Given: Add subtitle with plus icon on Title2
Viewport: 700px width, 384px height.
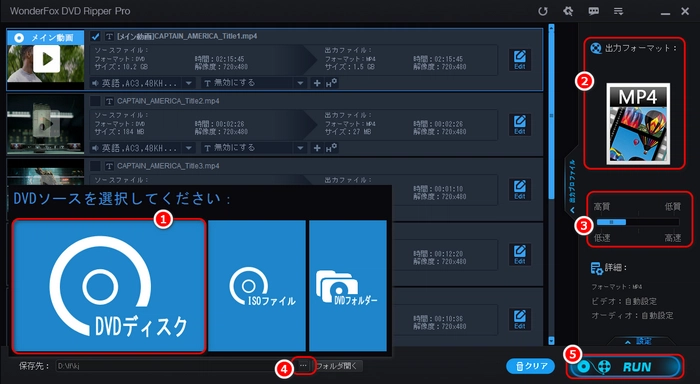Looking at the screenshot, I should pyautogui.click(x=317, y=148).
